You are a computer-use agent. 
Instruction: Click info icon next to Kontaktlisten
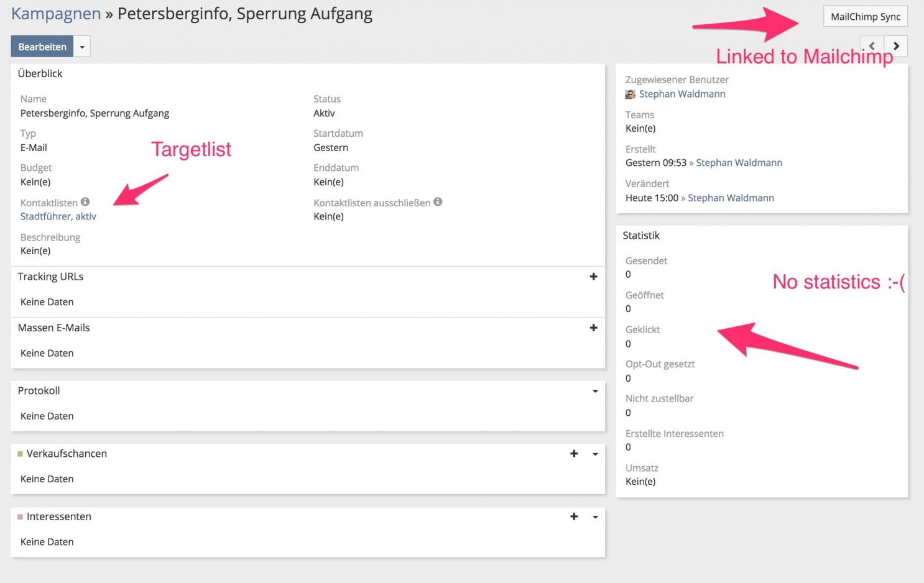pyautogui.click(x=85, y=202)
